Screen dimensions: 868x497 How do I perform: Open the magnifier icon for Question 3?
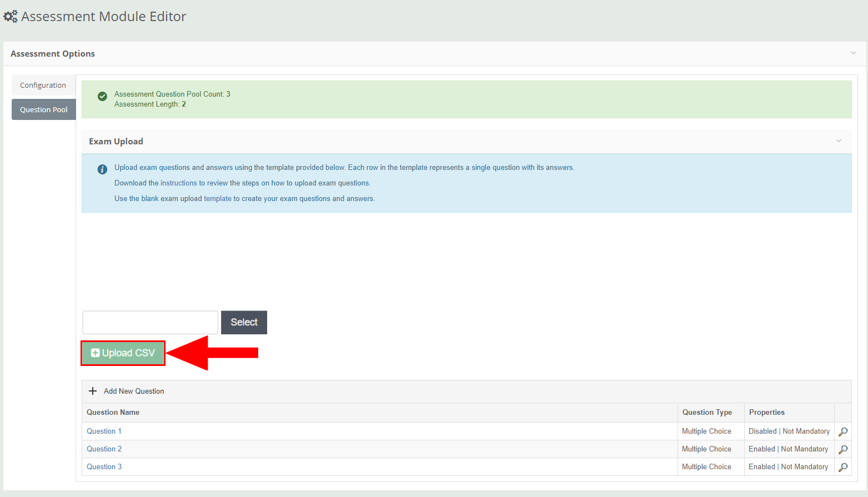(x=842, y=467)
